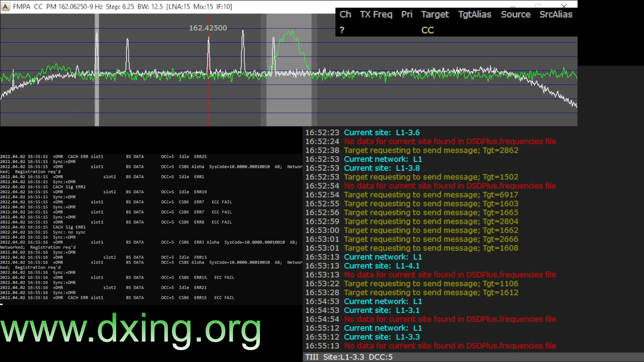Click the 162.42500 frequency label on spectrum

208,28
